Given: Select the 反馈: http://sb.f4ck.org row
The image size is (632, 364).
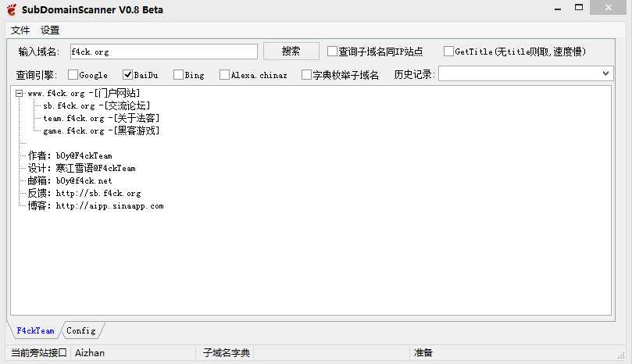Looking at the screenshot, I should (x=84, y=193).
